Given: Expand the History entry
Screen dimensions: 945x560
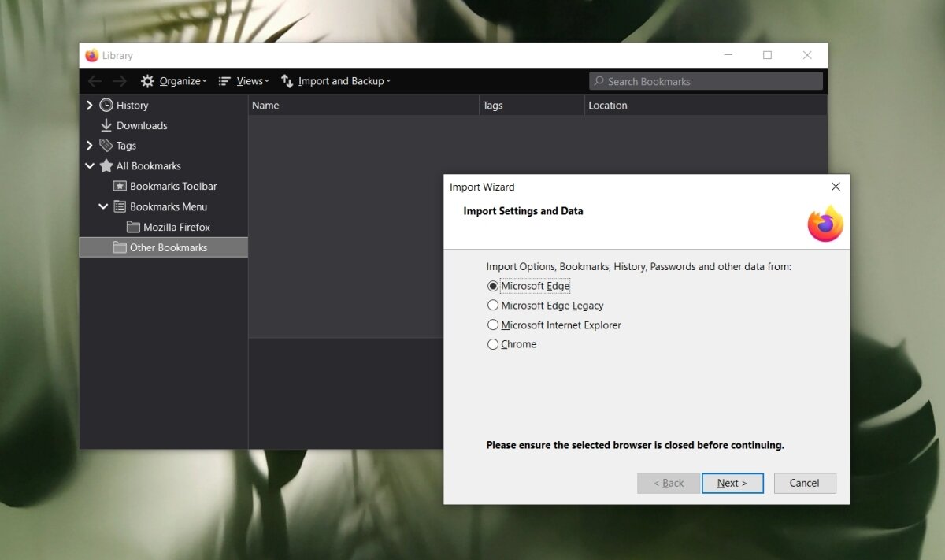Looking at the screenshot, I should coord(89,105).
